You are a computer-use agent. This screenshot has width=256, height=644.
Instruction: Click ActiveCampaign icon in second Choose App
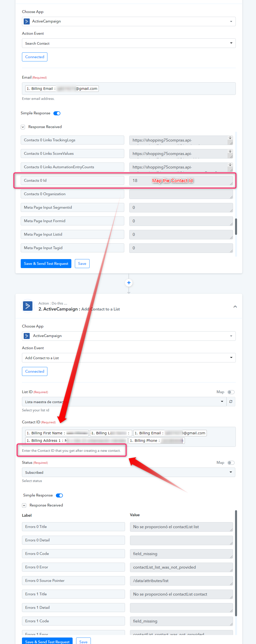point(27,336)
